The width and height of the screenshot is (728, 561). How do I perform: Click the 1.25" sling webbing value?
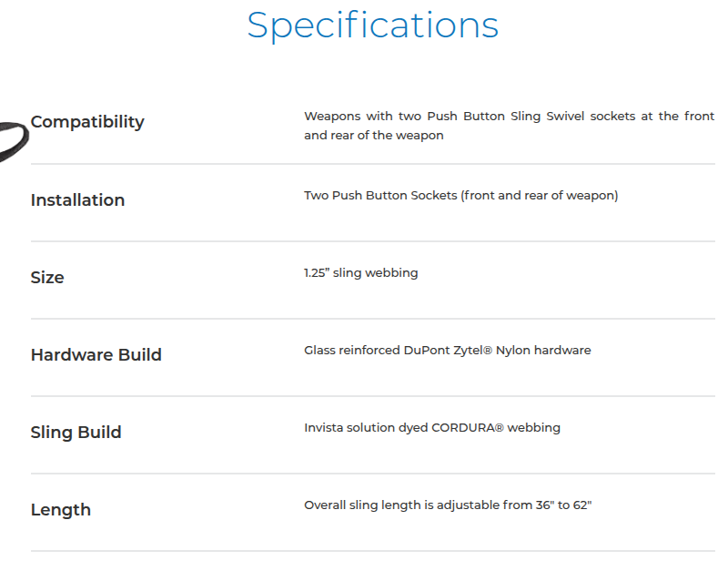click(360, 273)
